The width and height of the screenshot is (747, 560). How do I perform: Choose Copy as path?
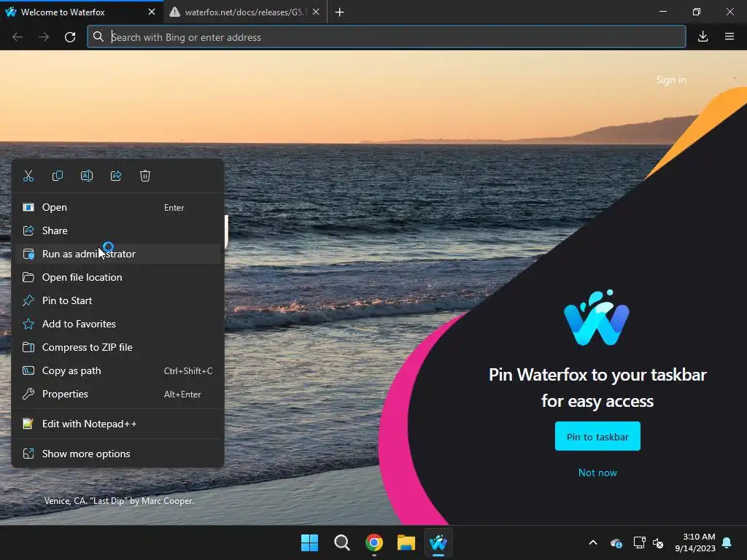[x=117, y=370]
